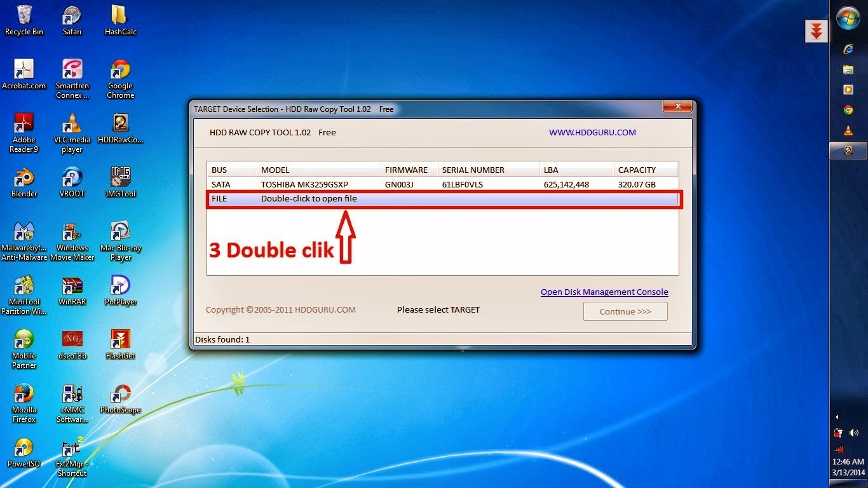Open the signal bars tray icon
868x488 pixels.
(x=839, y=448)
